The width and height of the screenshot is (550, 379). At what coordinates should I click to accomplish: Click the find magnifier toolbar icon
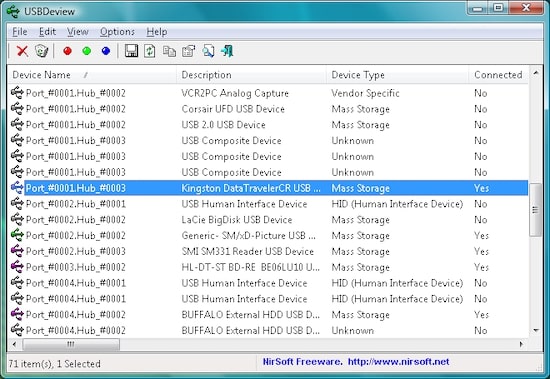pyautogui.click(x=208, y=51)
